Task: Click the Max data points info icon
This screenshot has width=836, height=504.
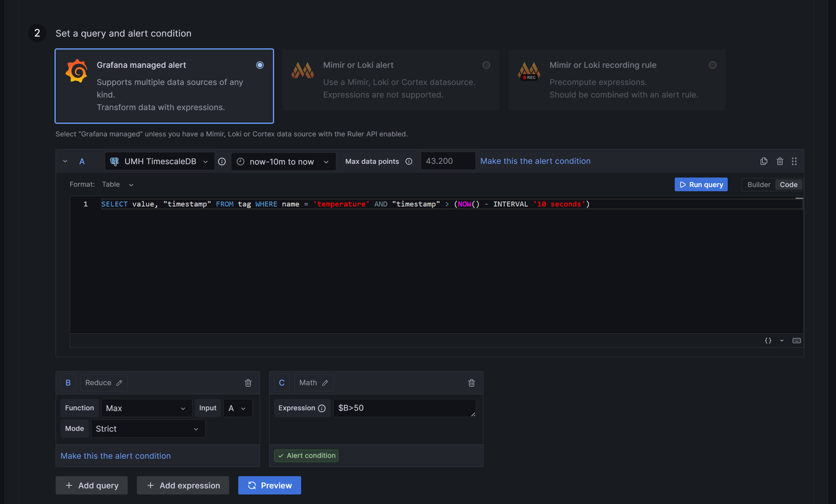Action: coord(409,162)
